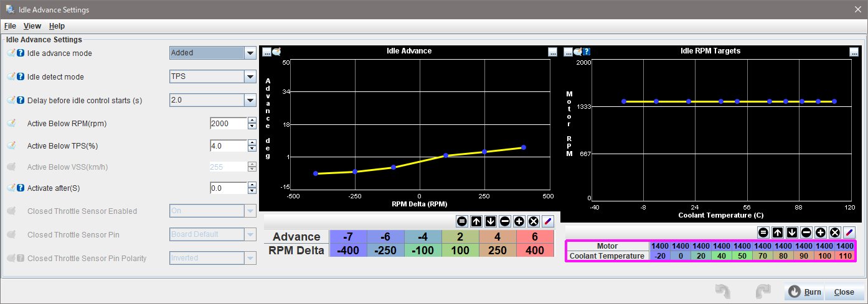
Task: Click the color pencil icon above Advance table
Action: pyautogui.click(x=547, y=221)
